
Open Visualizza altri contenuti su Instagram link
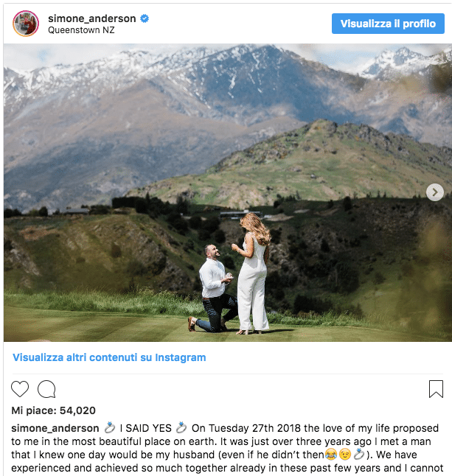click(109, 357)
